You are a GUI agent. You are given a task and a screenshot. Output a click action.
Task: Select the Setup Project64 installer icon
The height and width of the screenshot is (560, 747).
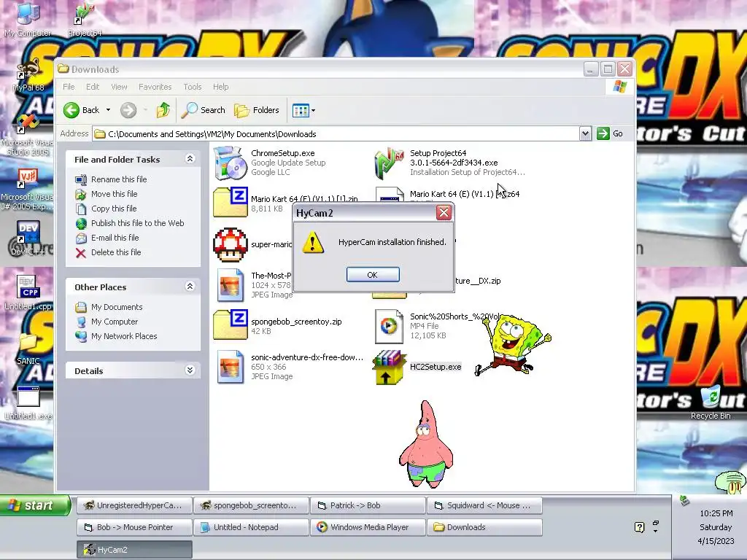390,163
